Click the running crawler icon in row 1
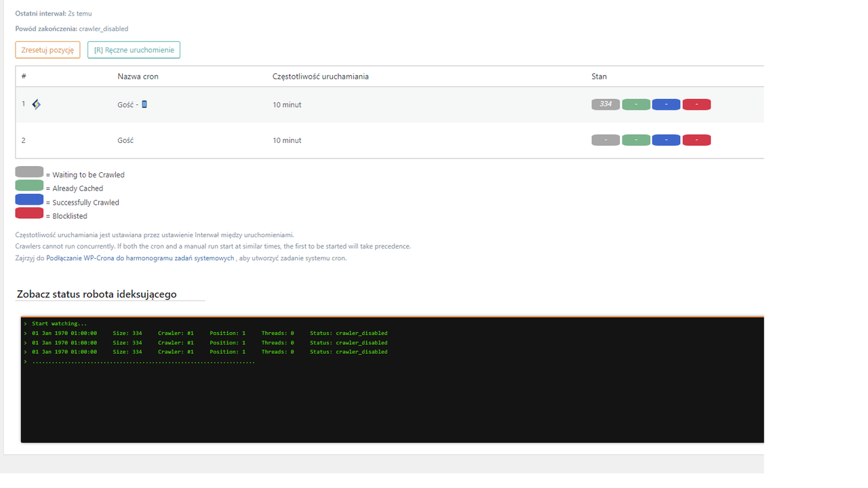This screenshot has height=488, width=868. pyautogui.click(x=37, y=104)
